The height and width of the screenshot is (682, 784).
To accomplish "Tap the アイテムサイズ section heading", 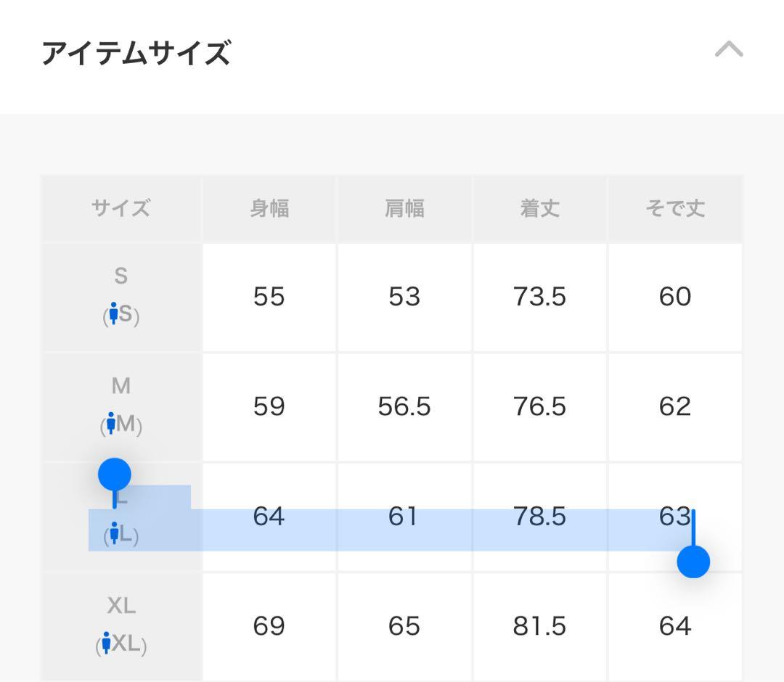I will tap(136, 54).
